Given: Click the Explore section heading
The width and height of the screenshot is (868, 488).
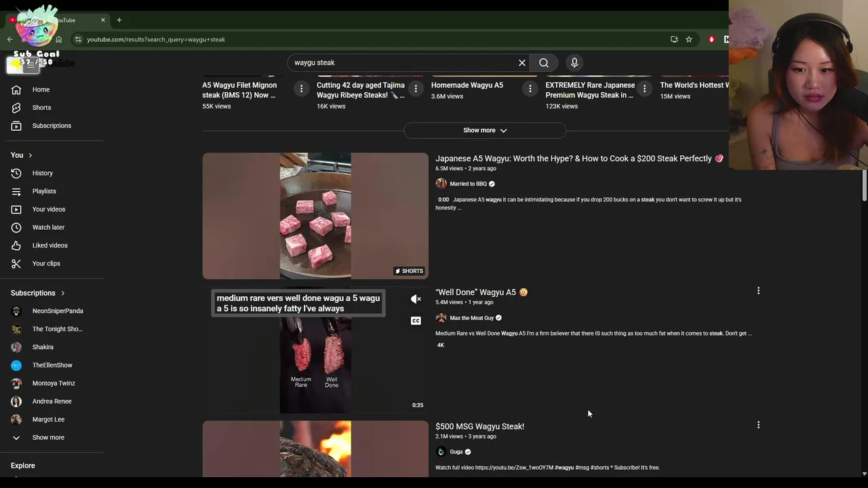Looking at the screenshot, I should [22, 466].
